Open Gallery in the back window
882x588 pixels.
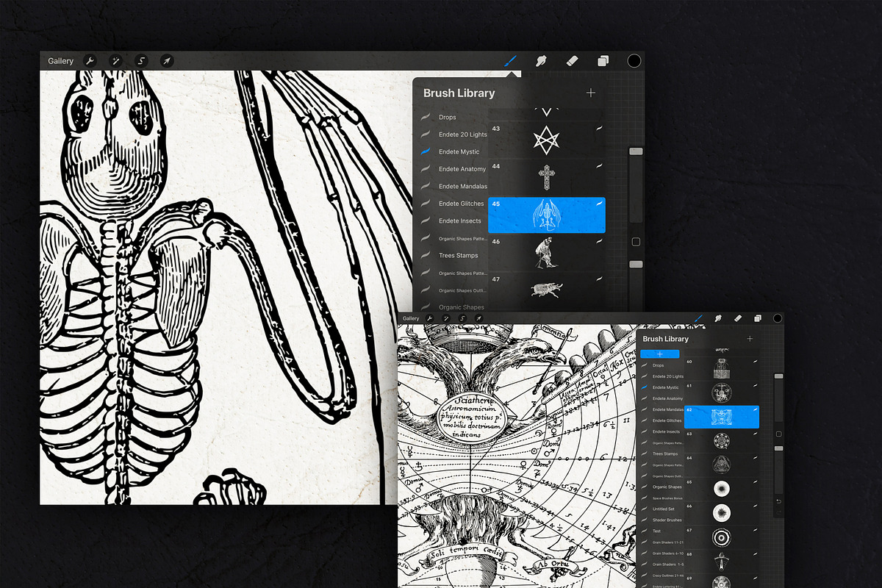click(60, 61)
